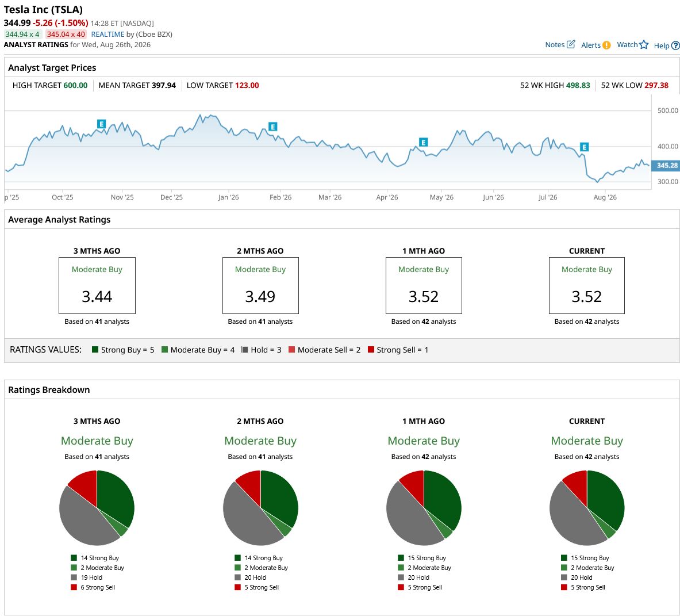Image resolution: width=680 pixels, height=616 pixels.
Task: Click the Jan '26 label on chart axis
Action: pyautogui.click(x=228, y=197)
